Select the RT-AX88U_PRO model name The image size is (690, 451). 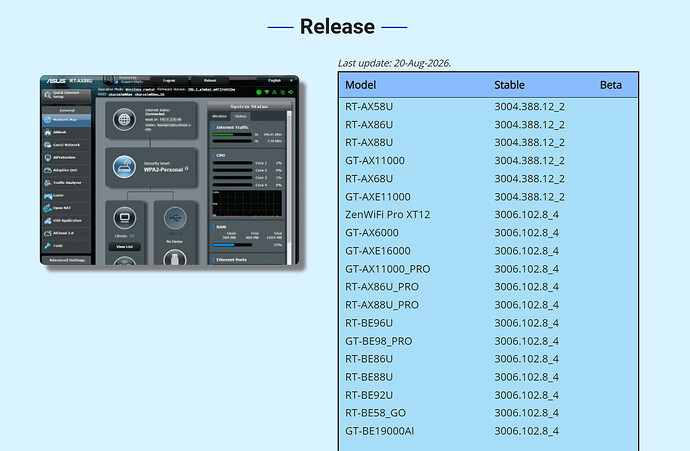[382, 305]
